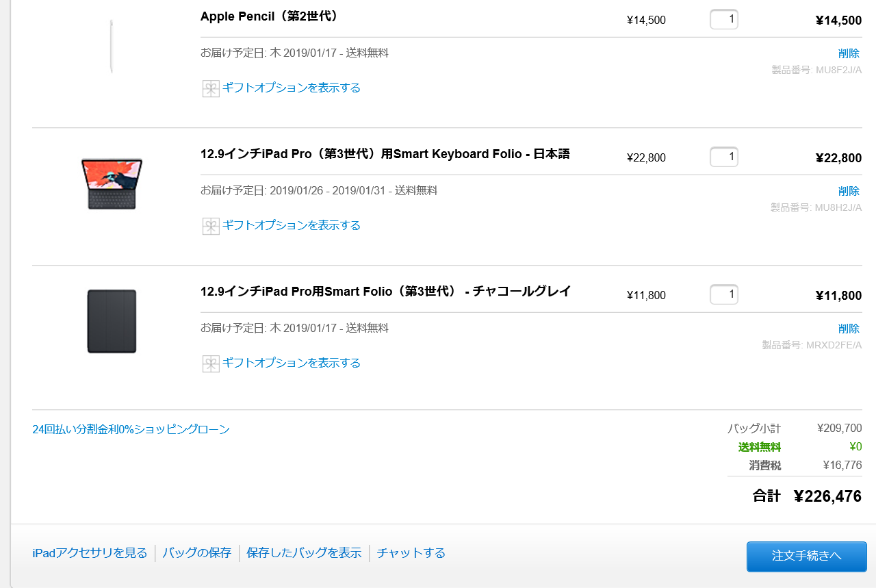Open the Smart Keyboard Folio product image
The image size is (876, 588).
click(112, 183)
